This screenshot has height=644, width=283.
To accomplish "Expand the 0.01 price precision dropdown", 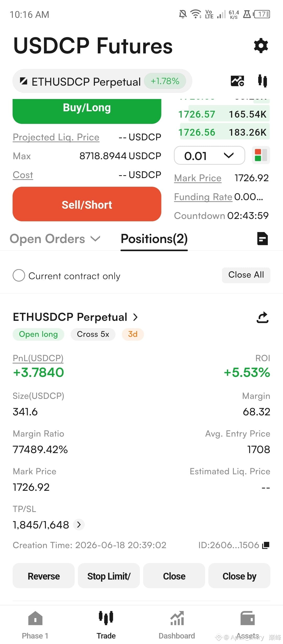I will 209,156.
